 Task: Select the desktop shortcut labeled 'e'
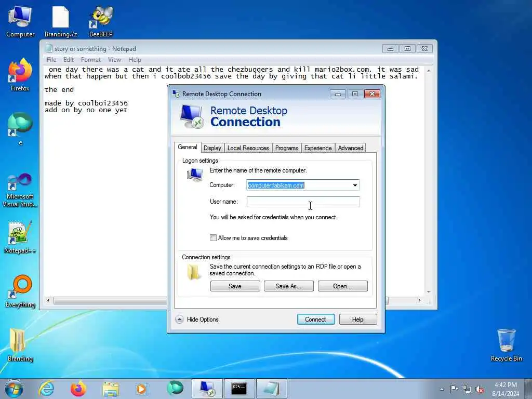(20, 129)
